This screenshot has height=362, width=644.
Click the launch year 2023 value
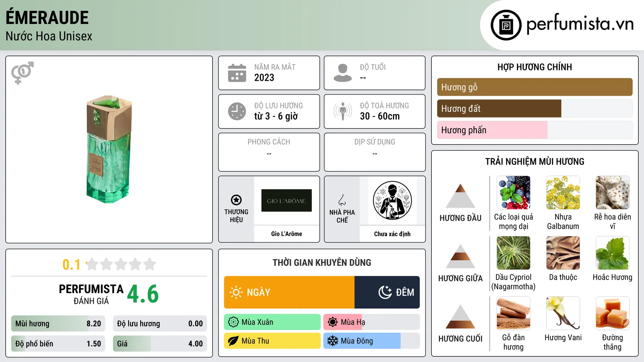(x=264, y=78)
